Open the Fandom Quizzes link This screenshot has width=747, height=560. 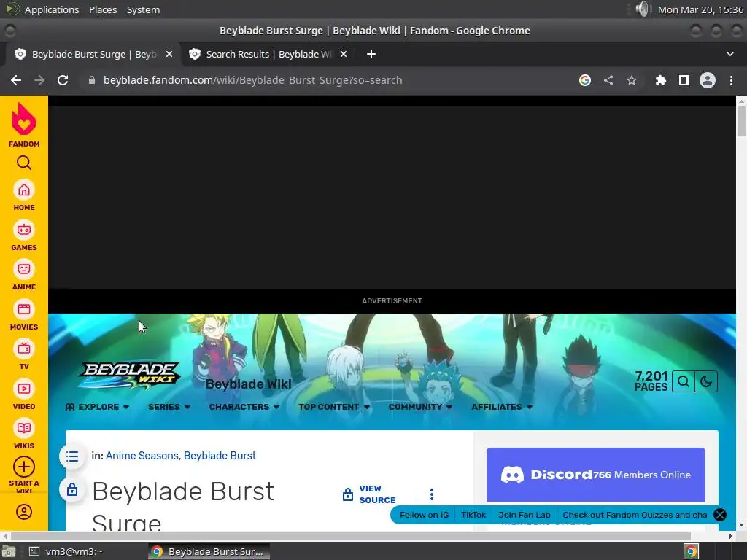[x=635, y=515]
